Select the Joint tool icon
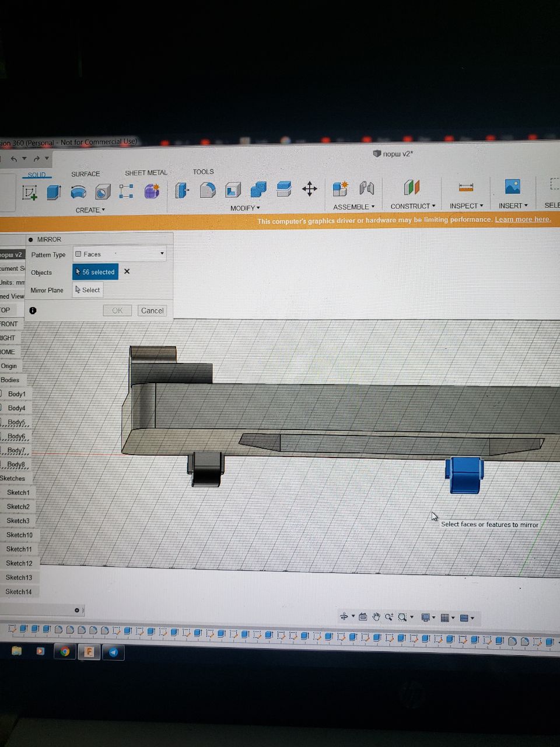This screenshot has height=747, width=560. [366, 187]
